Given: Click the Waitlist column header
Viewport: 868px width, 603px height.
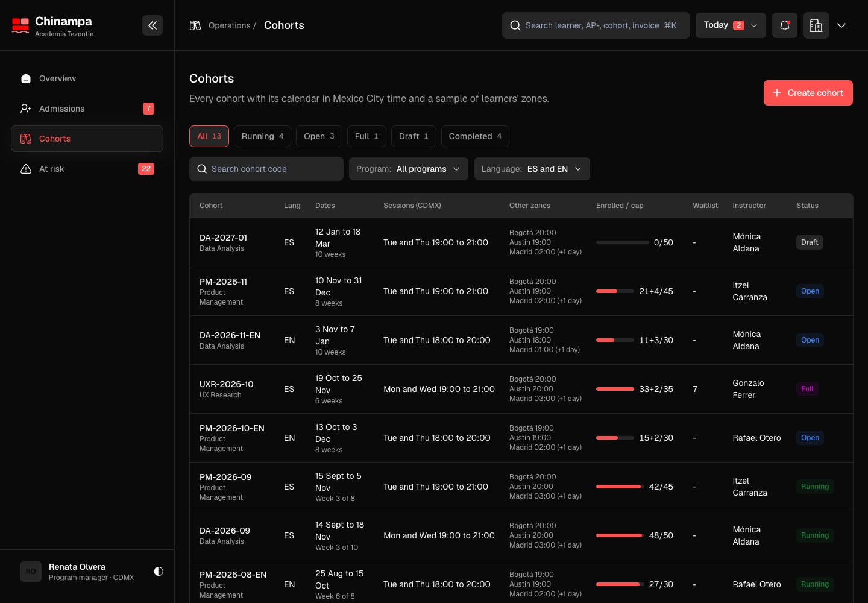Looking at the screenshot, I should [x=705, y=206].
